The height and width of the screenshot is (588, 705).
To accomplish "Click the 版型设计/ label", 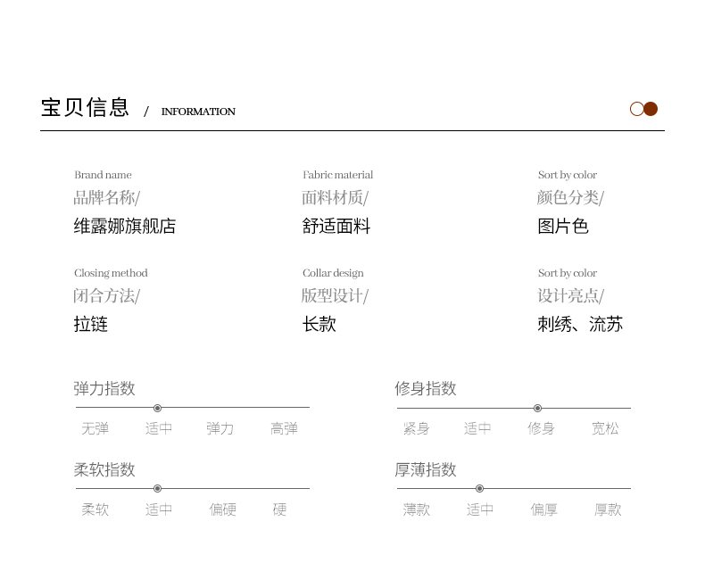I will [335, 296].
